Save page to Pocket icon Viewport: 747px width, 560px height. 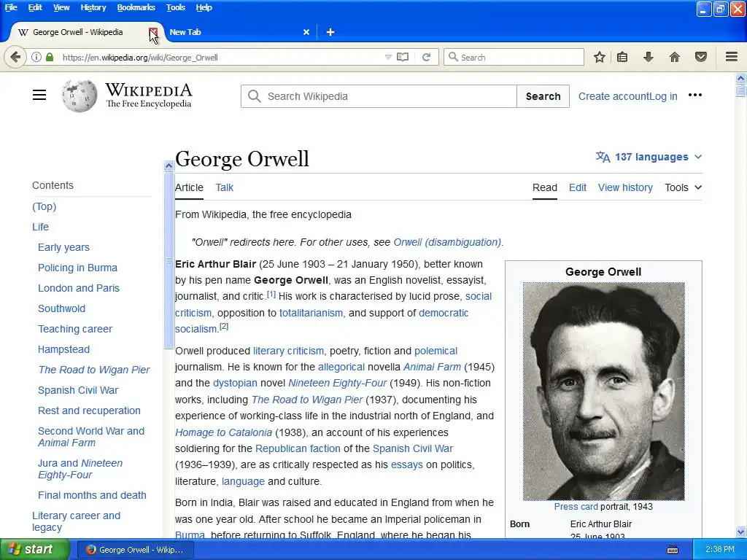(701, 57)
